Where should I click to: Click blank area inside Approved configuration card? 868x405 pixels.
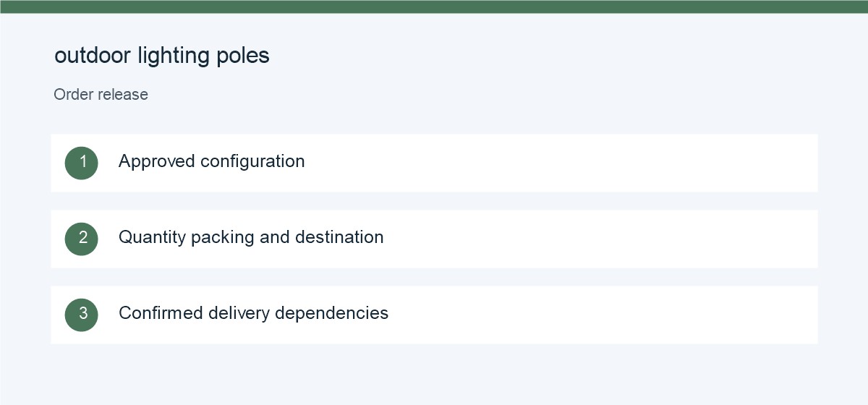[579, 163]
